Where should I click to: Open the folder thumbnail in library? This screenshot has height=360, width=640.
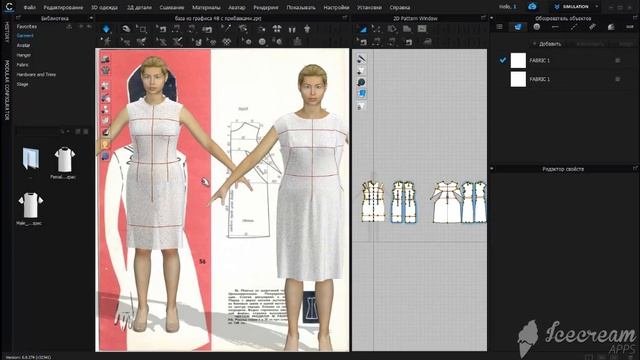click(x=31, y=159)
